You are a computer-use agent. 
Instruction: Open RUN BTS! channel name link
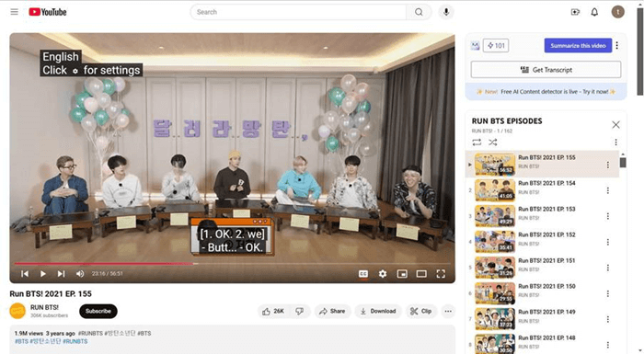(44, 307)
